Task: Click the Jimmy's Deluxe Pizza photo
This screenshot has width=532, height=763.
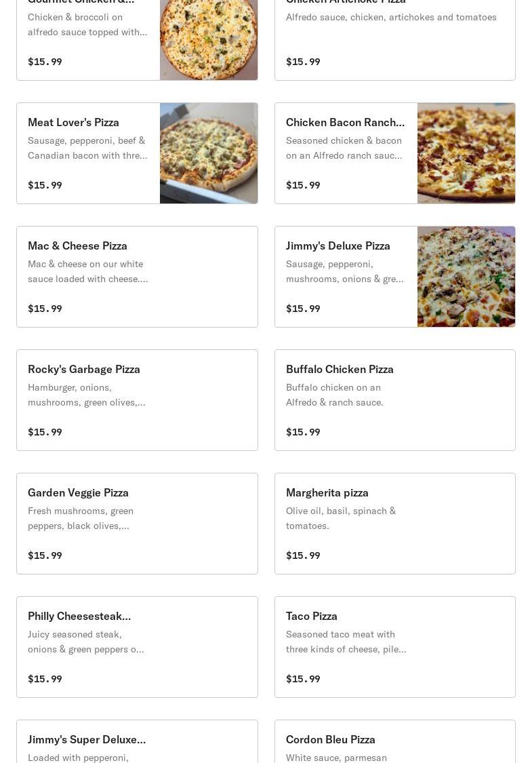Action: [466, 277]
